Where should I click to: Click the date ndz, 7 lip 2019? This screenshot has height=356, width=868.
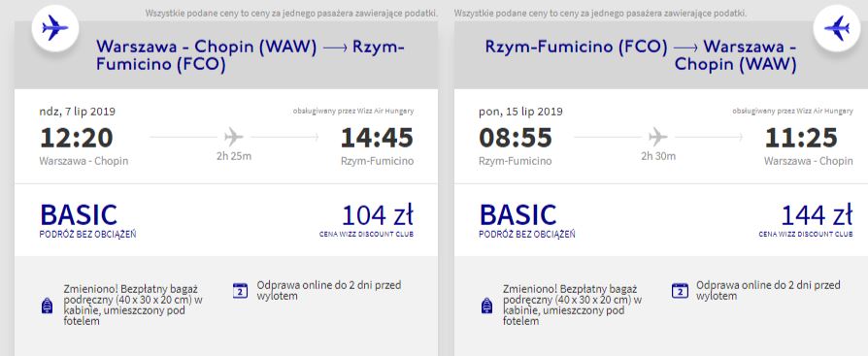[78, 112]
